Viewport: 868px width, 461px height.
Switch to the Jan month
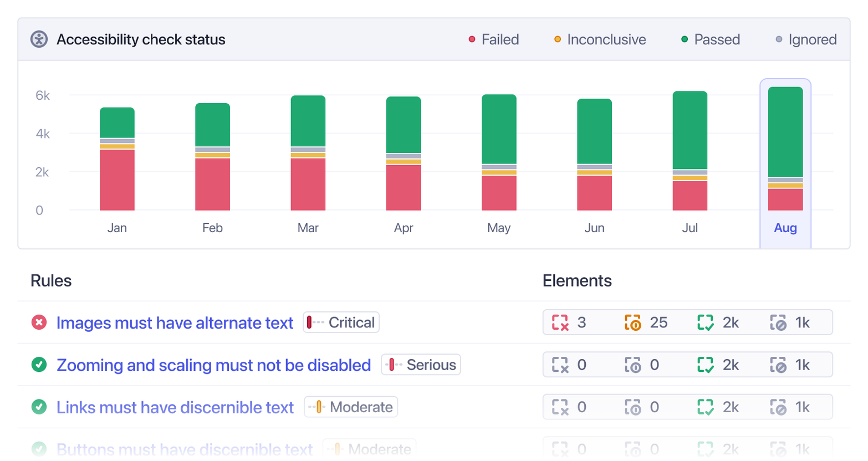click(x=116, y=228)
